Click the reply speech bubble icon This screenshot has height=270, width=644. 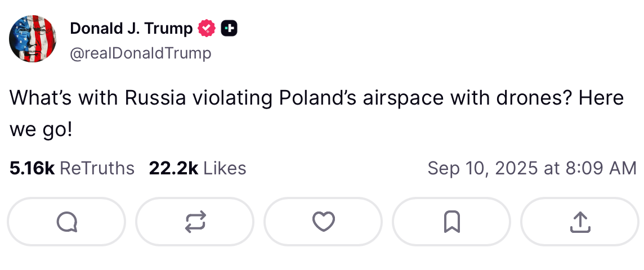point(66,222)
